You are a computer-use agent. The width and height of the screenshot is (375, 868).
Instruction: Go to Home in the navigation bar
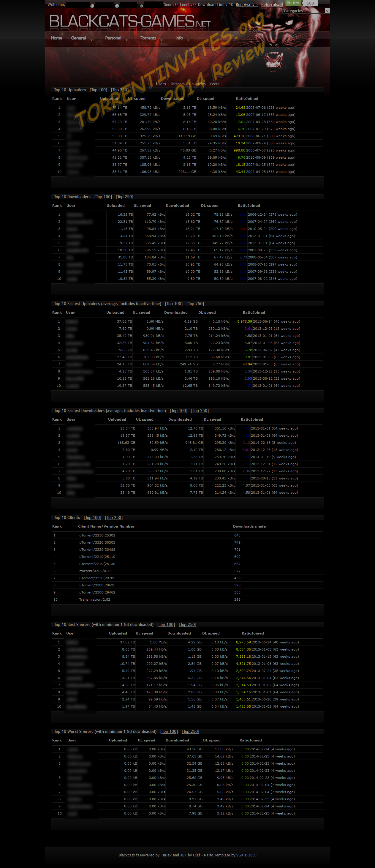coord(57,38)
